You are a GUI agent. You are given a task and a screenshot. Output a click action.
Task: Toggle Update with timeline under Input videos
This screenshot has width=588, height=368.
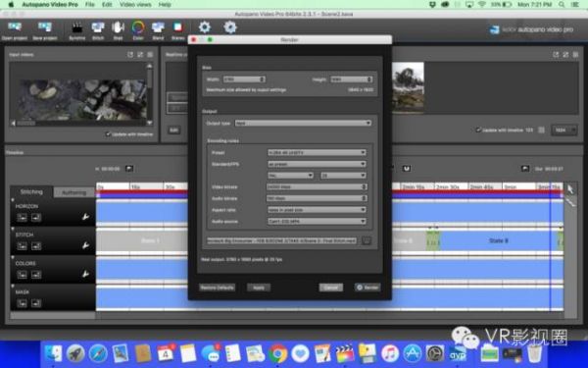pyautogui.click(x=129, y=134)
